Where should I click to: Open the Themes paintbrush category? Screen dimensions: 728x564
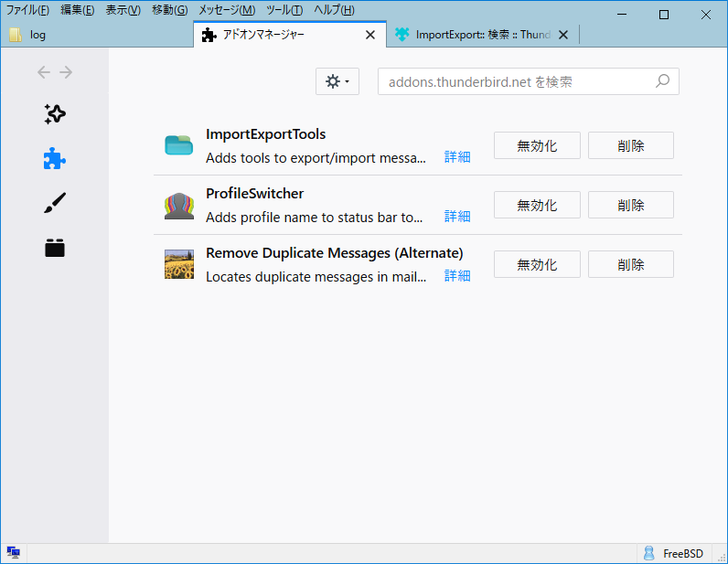point(55,203)
